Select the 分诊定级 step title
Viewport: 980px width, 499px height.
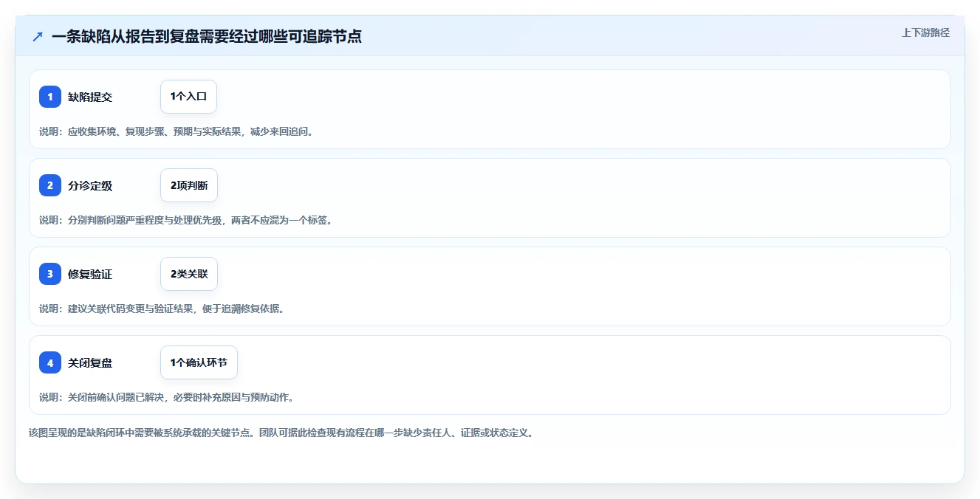coord(90,185)
